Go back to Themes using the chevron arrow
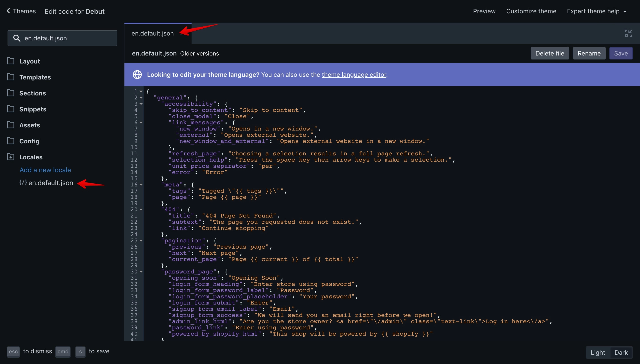The width and height of the screenshot is (640, 364). [x=8, y=11]
